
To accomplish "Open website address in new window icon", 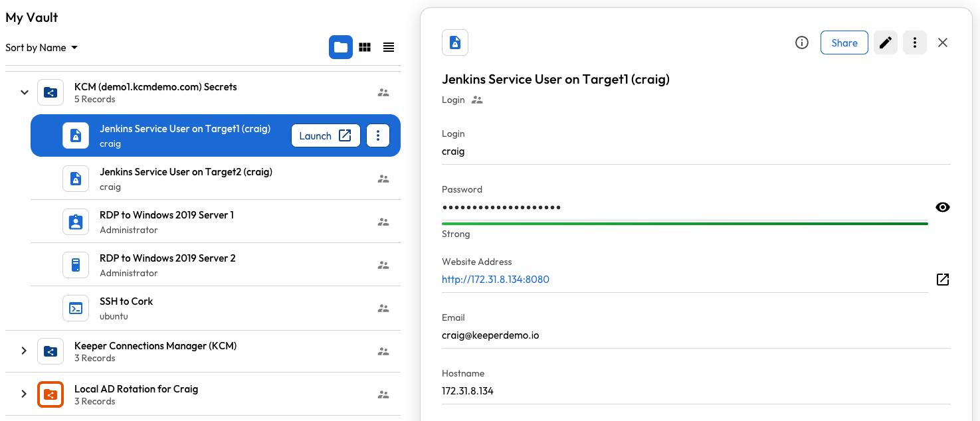I will tap(942, 280).
